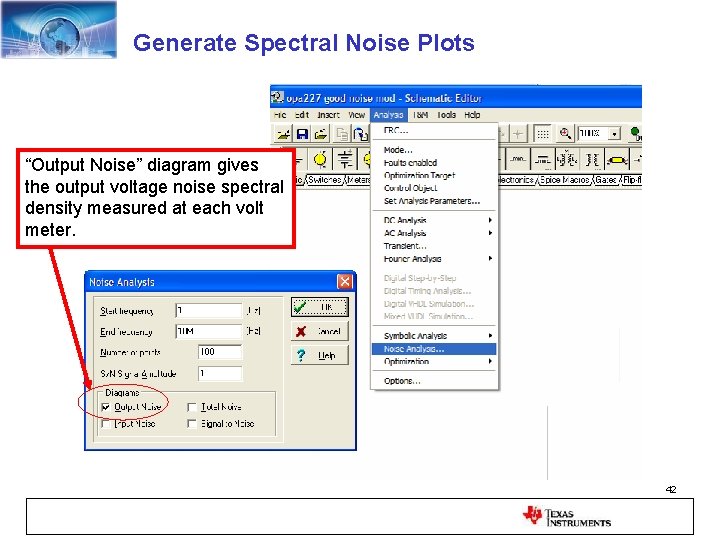Select Control Object menu entry

(434, 188)
